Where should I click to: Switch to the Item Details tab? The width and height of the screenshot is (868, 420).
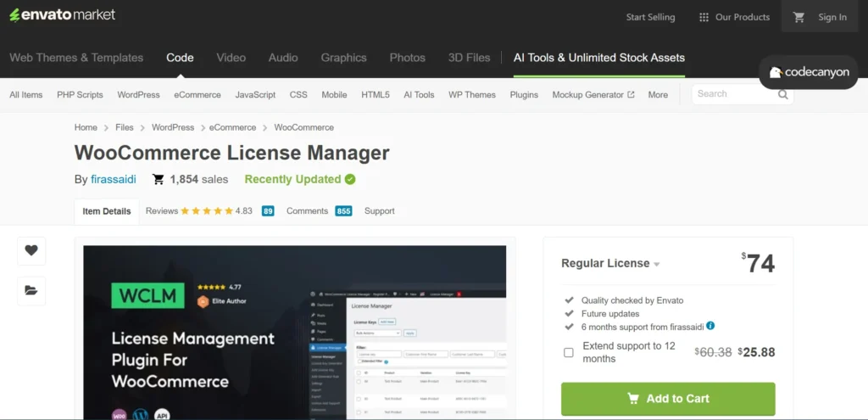click(107, 211)
